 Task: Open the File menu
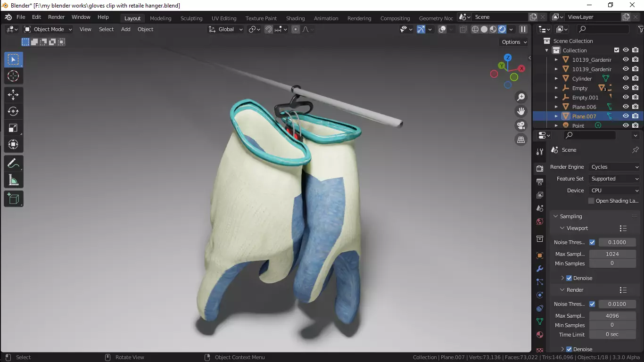[x=21, y=17]
